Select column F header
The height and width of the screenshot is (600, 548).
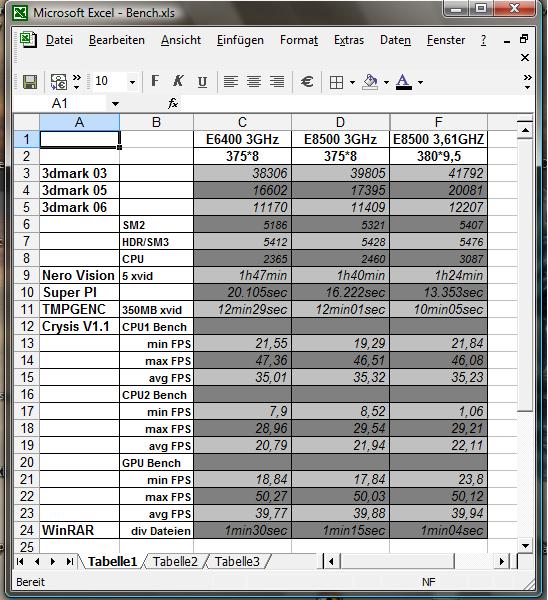pyautogui.click(x=439, y=122)
